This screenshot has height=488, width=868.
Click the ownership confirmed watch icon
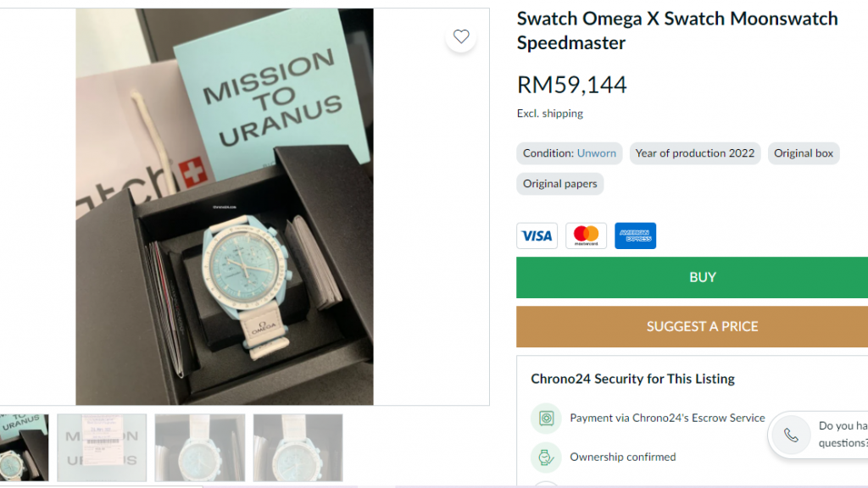coord(546,457)
